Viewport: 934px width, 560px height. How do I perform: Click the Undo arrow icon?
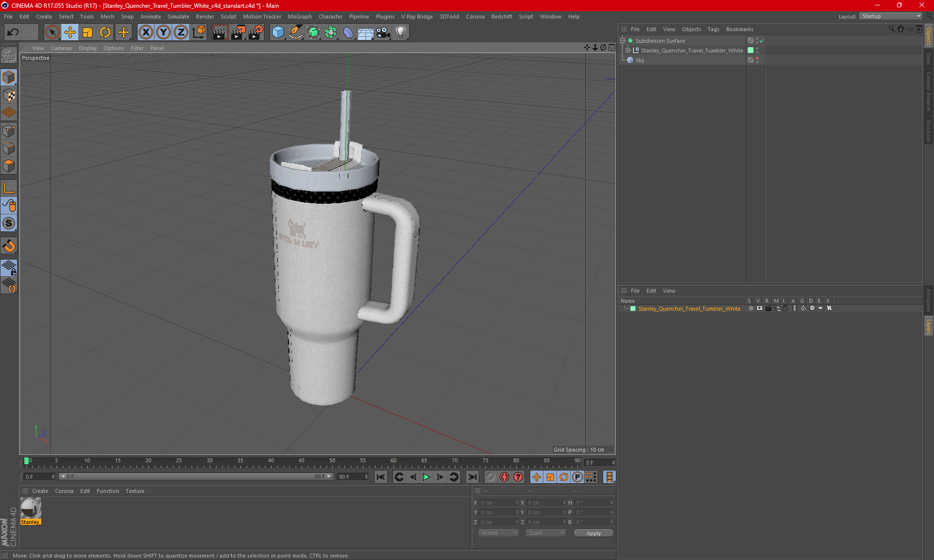pyautogui.click(x=13, y=33)
